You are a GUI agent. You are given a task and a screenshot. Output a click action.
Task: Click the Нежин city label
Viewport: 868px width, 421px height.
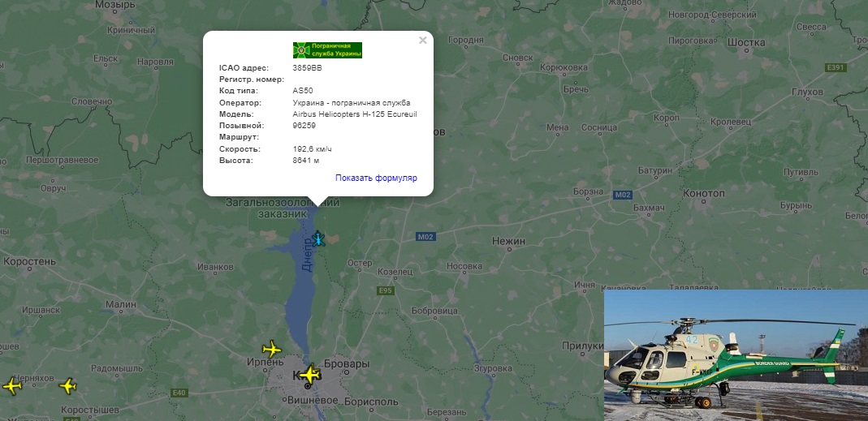click(x=509, y=241)
